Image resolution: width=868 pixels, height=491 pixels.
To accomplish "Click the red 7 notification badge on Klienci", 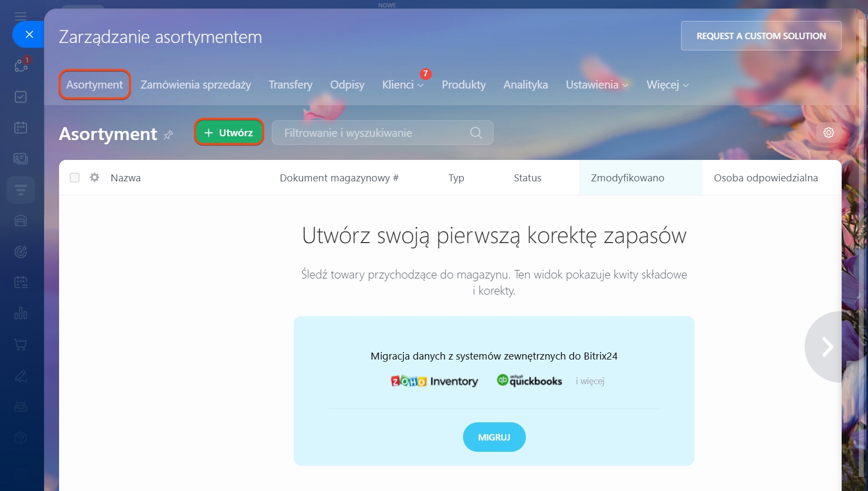I will point(425,74).
